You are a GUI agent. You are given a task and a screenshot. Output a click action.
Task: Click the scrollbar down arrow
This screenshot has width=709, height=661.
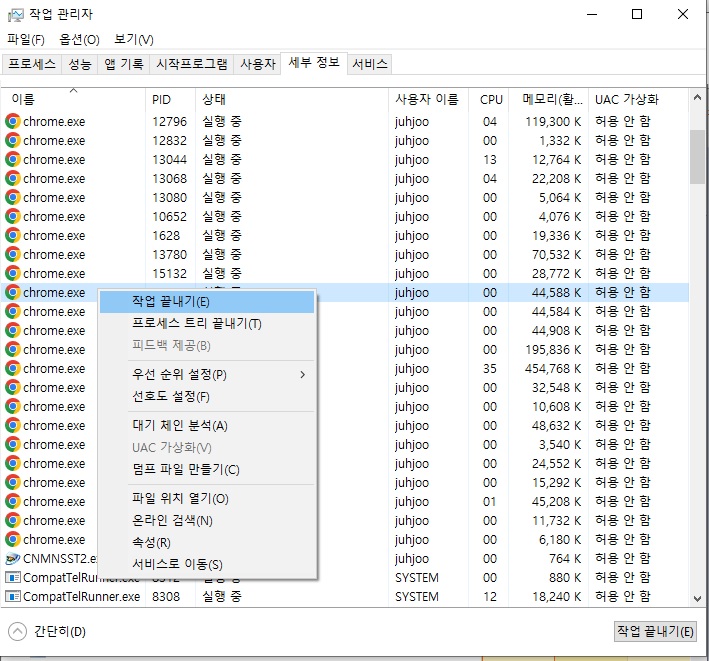coord(697,598)
